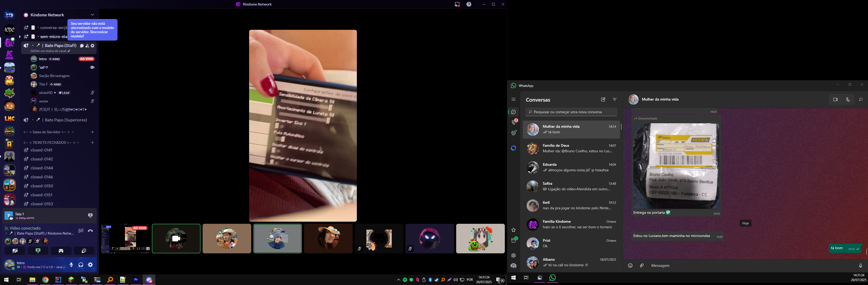This screenshot has width=868, height=285.
Task: Disconnect from the Discord voice call
Action: [90, 231]
